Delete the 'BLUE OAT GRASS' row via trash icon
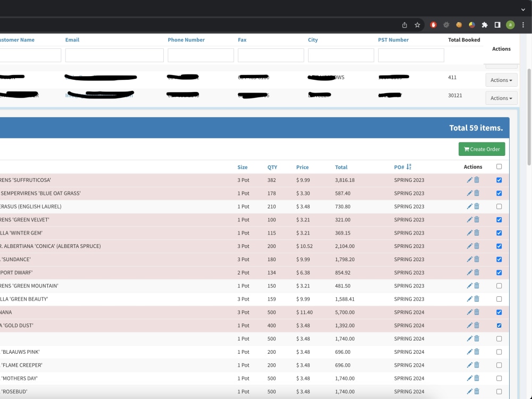Screen dimensions: 532x399 (x=477, y=193)
